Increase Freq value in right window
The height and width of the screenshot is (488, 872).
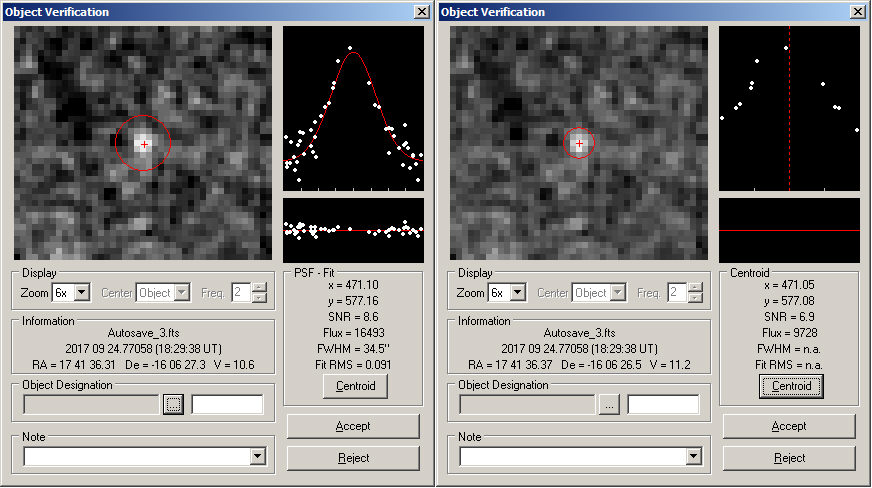[695, 288]
